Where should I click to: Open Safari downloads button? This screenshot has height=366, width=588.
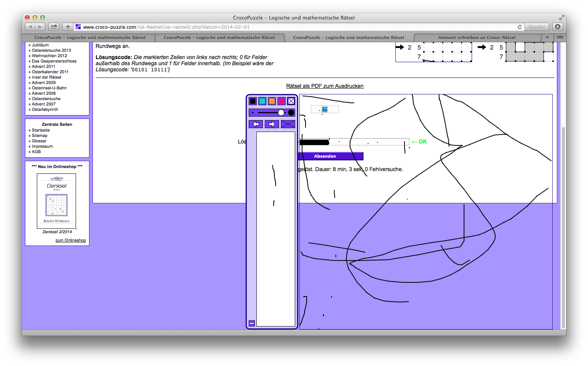[558, 27]
